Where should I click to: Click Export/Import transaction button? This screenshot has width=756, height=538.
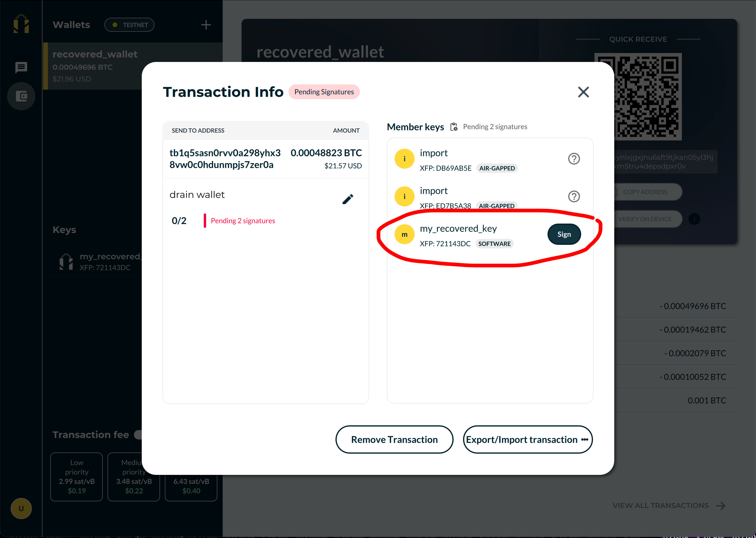tap(527, 438)
